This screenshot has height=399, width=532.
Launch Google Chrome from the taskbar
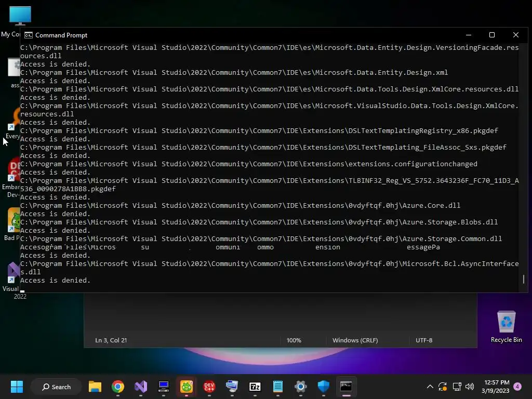[118, 387]
